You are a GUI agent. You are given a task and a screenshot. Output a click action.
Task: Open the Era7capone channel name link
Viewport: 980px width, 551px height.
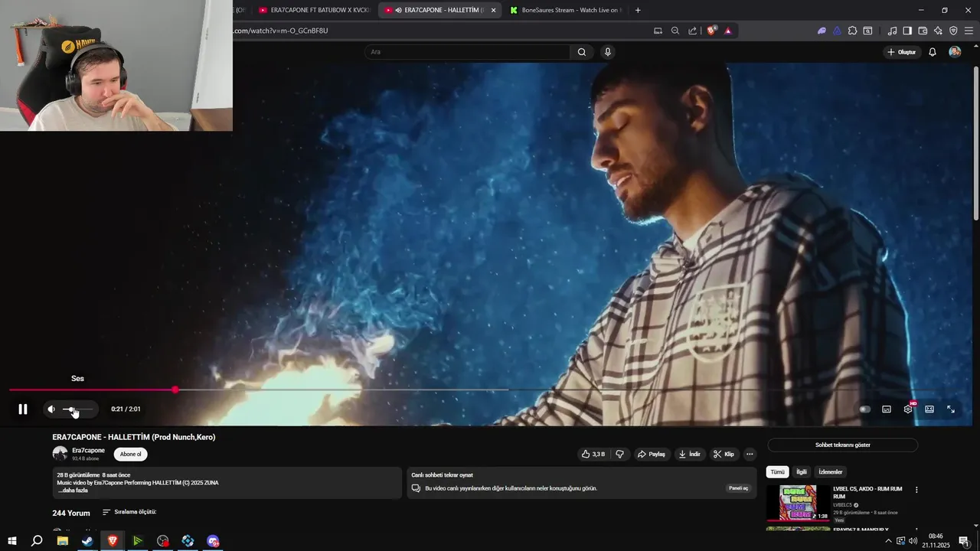click(88, 451)
